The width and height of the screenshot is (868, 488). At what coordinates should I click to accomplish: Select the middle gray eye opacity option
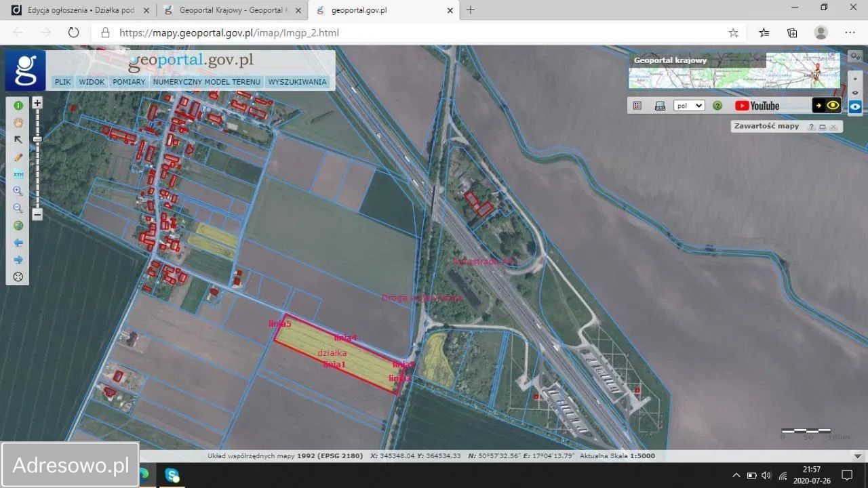855,93
